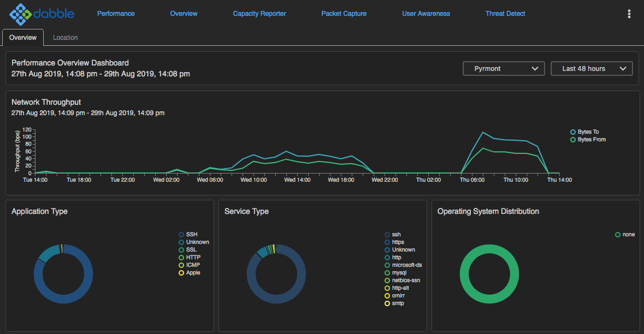The height and width of the screenshot is (334, 644).
Task: Open the three-dot kebab menu
Action: (629, 14)
